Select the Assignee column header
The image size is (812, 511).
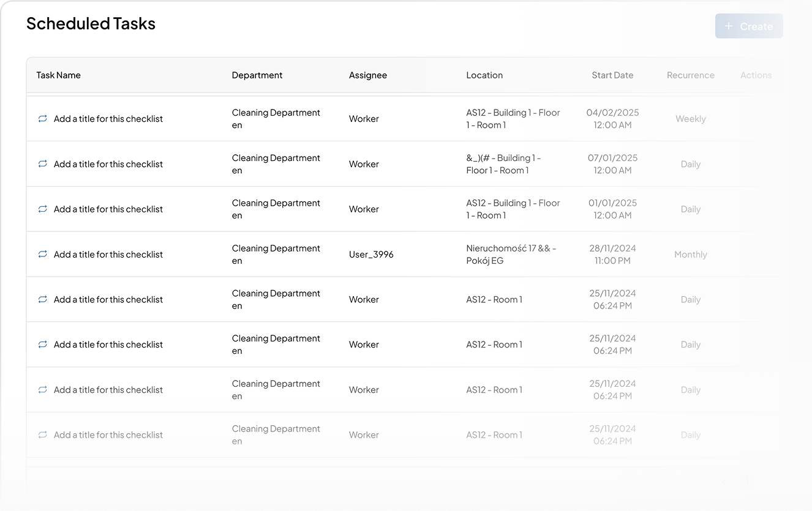click(368, 75)
